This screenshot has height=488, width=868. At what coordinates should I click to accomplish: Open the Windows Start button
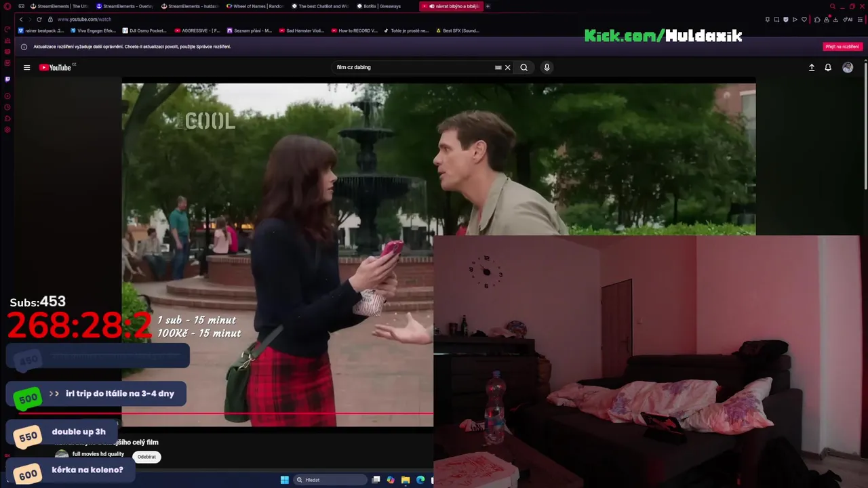point(285,480)
